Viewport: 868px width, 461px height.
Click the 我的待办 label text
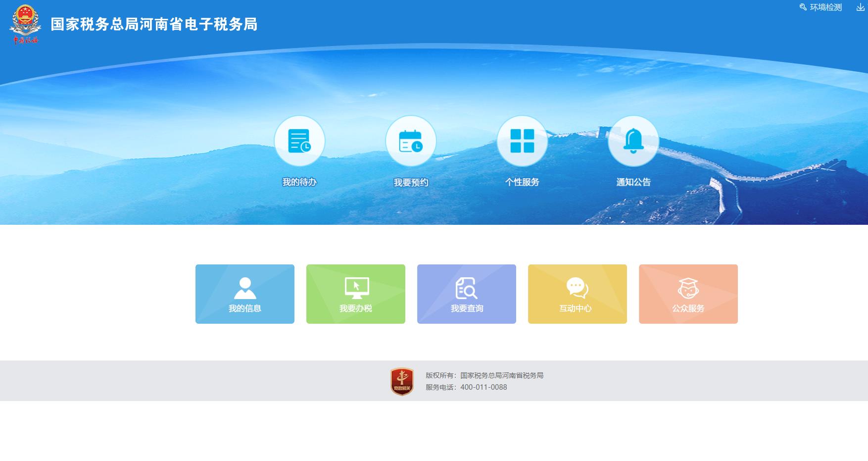[299, 182]
